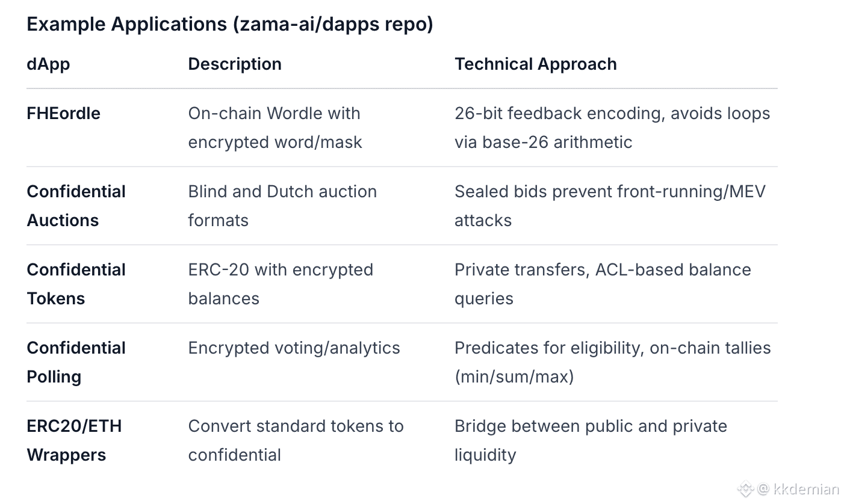Click the 26-bit feedback encoding text

tap(612, 128)
